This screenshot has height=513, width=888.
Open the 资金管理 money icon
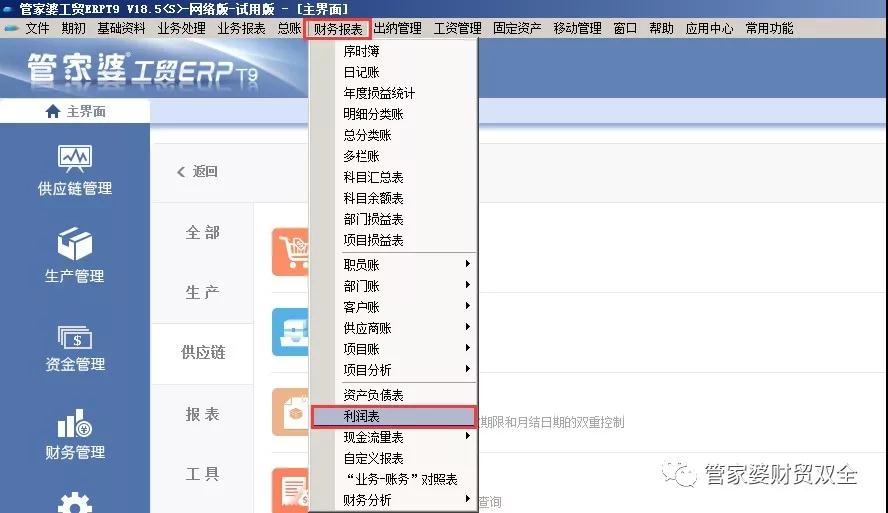tap(75, 335)
